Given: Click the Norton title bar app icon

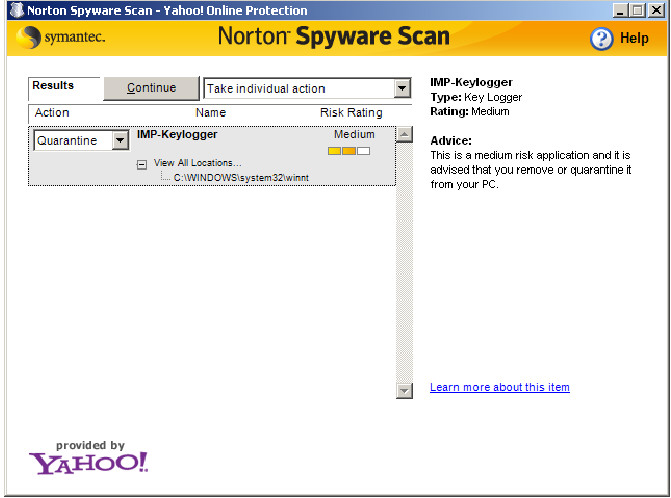Looking at the screenshot, I should tap(16, 10).
